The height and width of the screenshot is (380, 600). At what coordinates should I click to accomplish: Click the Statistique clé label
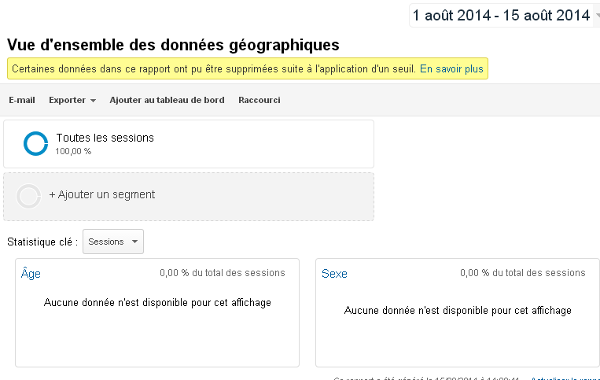42,242
